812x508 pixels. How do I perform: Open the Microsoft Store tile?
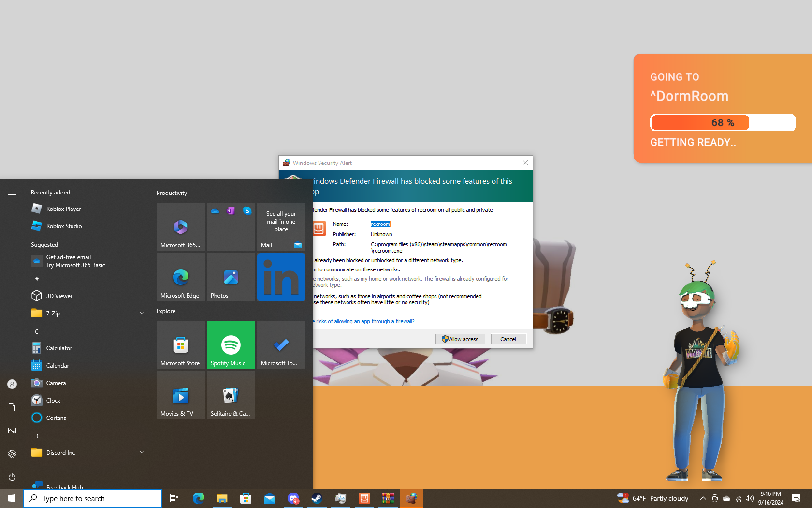pos(181,345)
